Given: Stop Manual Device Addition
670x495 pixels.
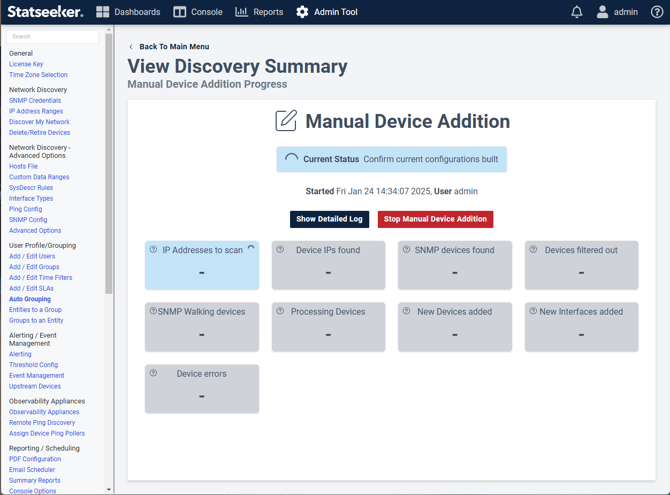Looking at the screenshot, I should 435,219.
